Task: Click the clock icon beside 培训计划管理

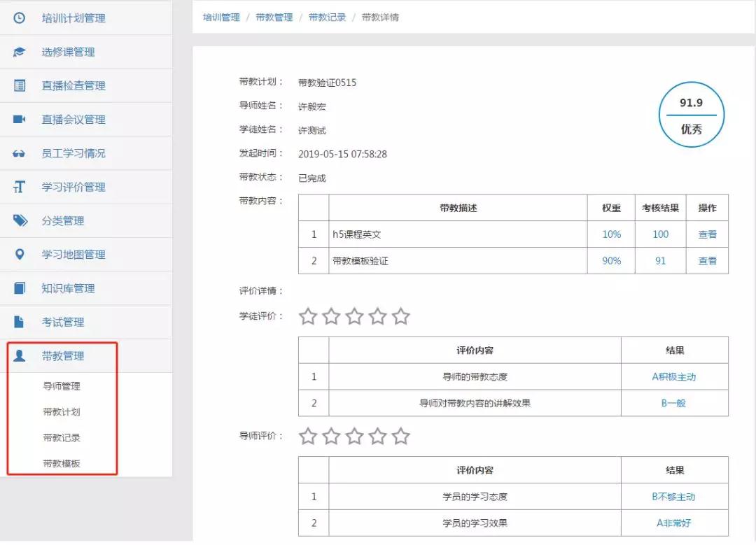Action: click(20, 18)
